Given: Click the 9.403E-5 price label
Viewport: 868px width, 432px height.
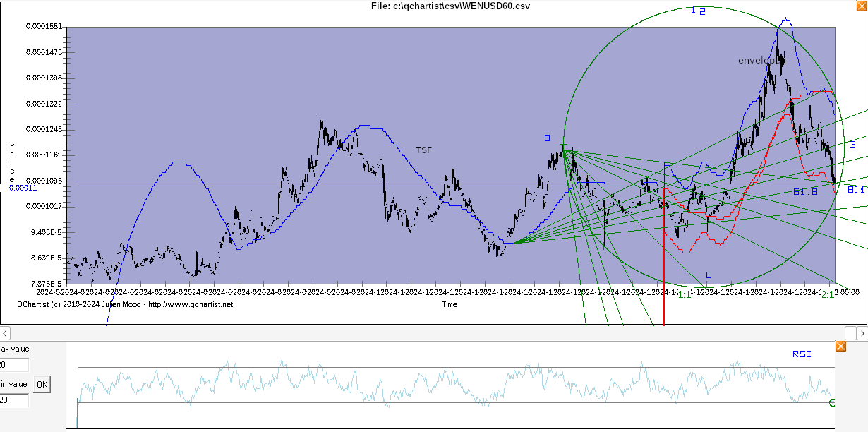Looking at the screenshot, I should click(47, 232).
